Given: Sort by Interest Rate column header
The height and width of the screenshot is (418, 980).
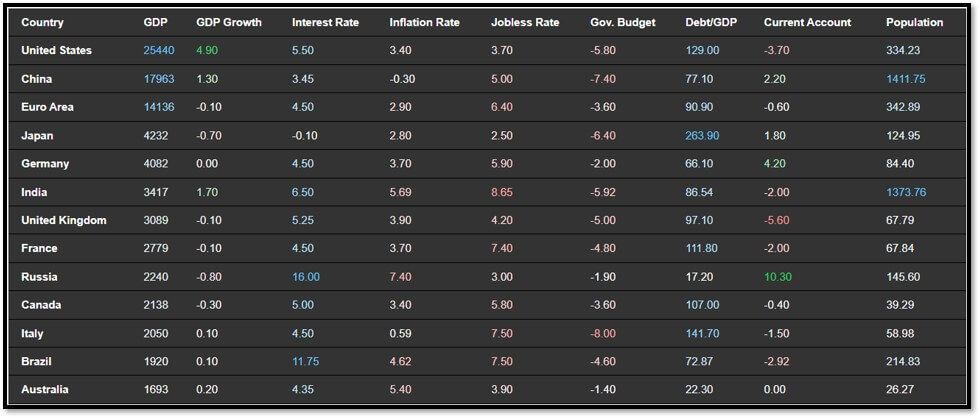Looking at the screenshot, I should click(x=326, y=22).
